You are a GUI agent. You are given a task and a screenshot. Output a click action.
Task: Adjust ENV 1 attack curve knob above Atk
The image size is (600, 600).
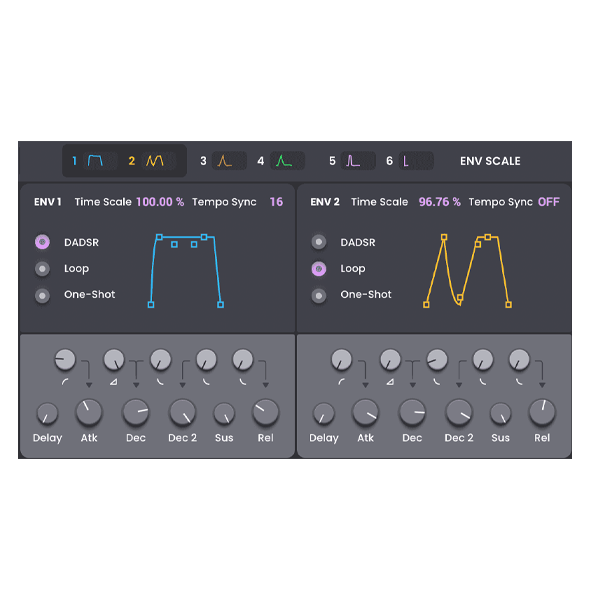pyautogui.click(x=65, y=360)
